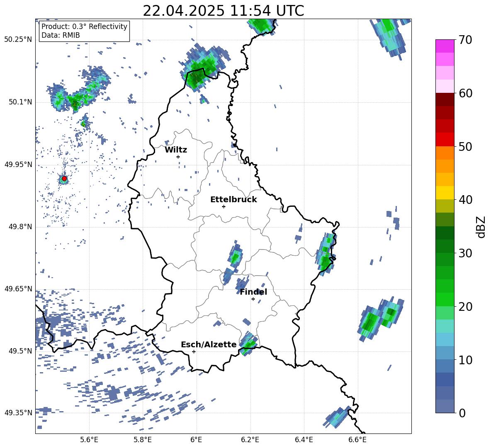Screen dimensions: 491x448
Task: Click the magenta top colorbar segment
Action: [445, 46]
